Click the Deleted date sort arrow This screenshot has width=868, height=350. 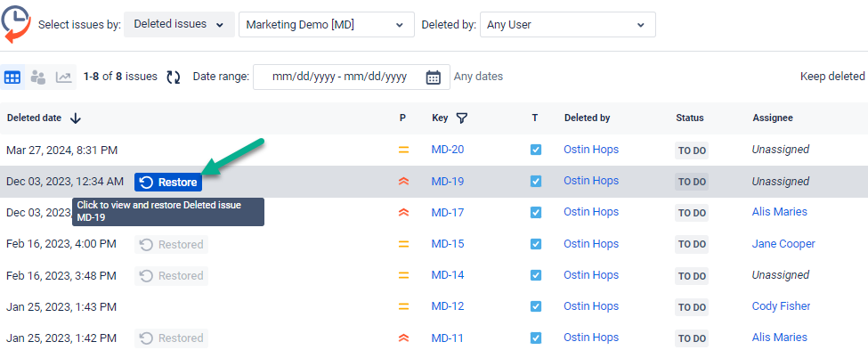click(76, 118)
